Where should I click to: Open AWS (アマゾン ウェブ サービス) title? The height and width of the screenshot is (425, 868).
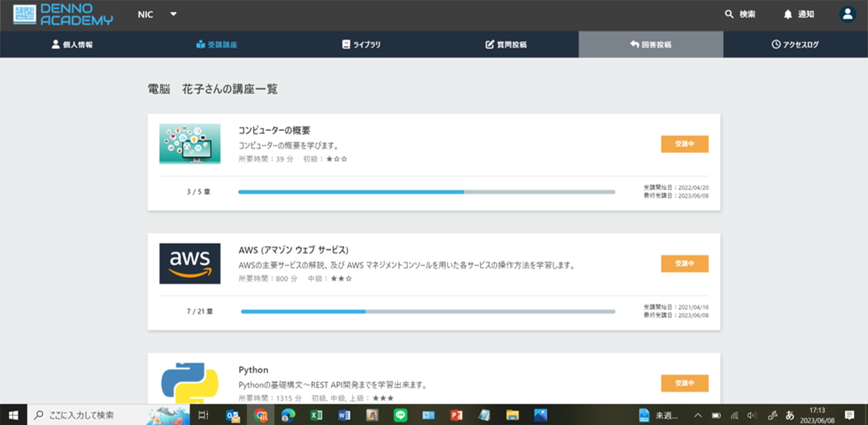pyautogui.click(x=293, y=250)
